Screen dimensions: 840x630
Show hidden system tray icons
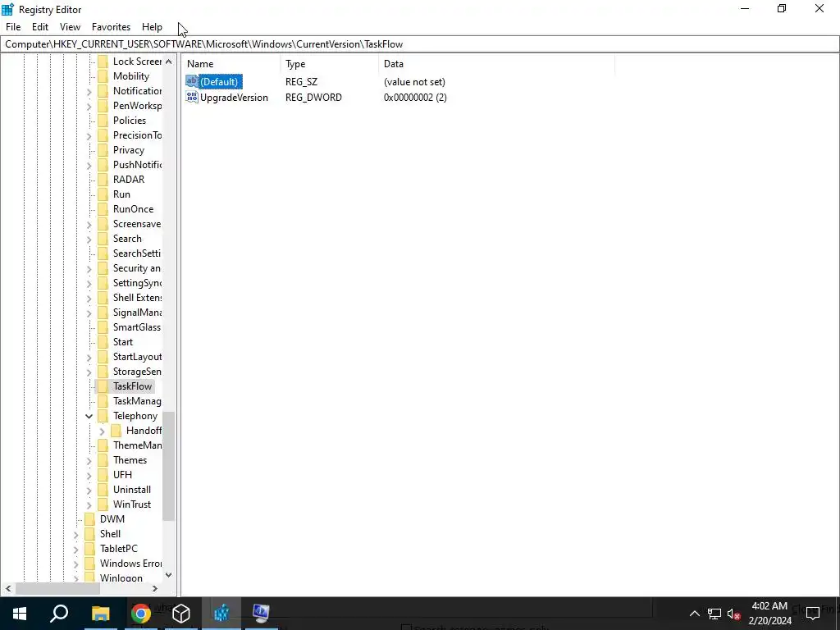(x=694, y=614)
